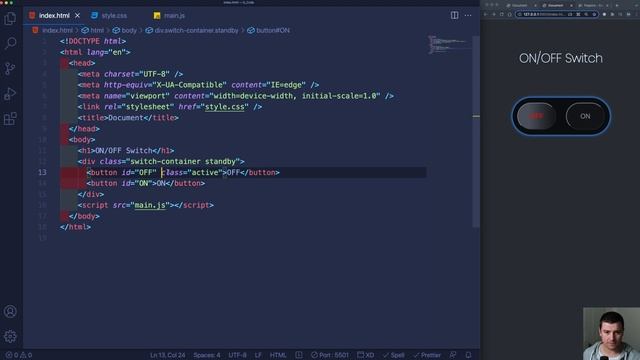Click the browser address bar

[557, 14]
